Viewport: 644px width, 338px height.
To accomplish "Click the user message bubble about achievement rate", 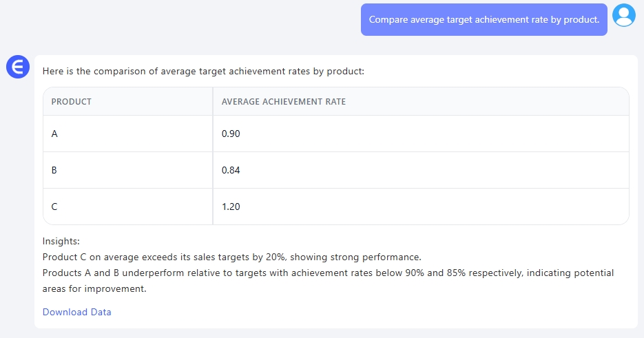I will [x=484, y=19].
